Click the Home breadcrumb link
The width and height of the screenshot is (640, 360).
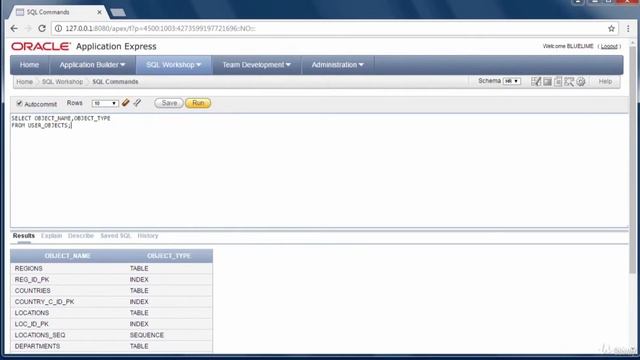pos(24,82)
